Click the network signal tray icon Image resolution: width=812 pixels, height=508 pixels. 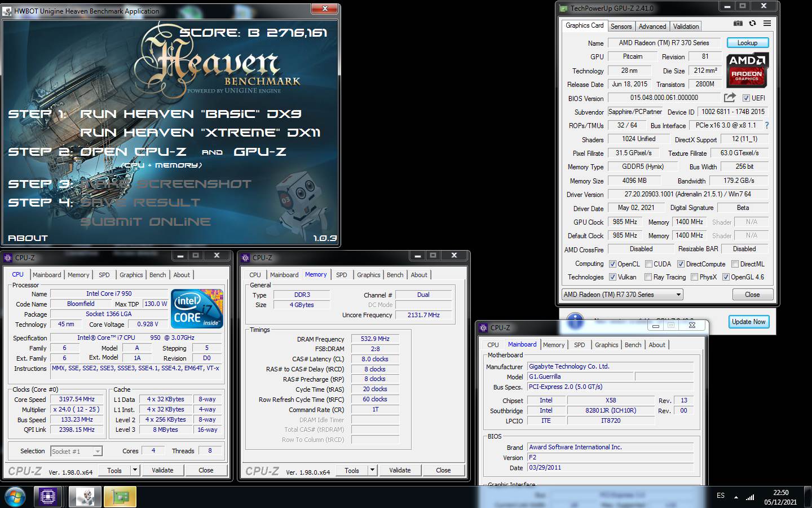[750, 497]
